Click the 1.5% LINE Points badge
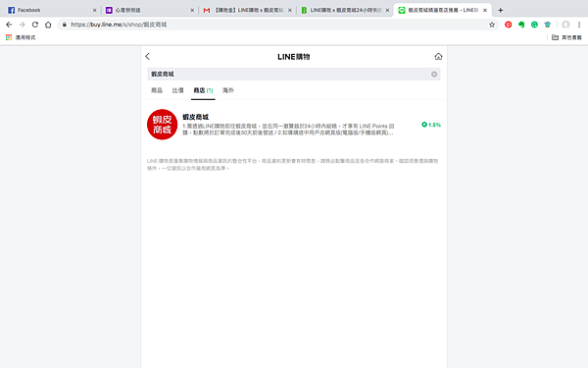Image resolution: width=588 pixels, height=368 pixels. 431,125
